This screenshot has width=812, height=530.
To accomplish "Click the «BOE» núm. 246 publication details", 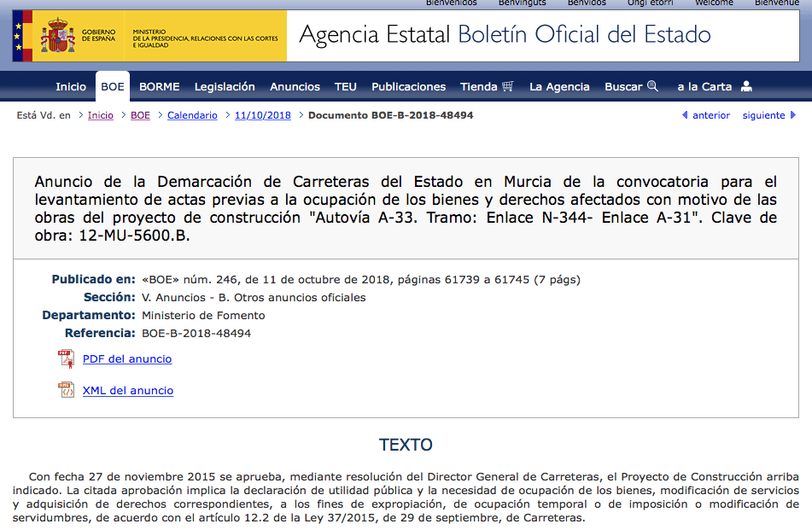I will pos(361,279).
